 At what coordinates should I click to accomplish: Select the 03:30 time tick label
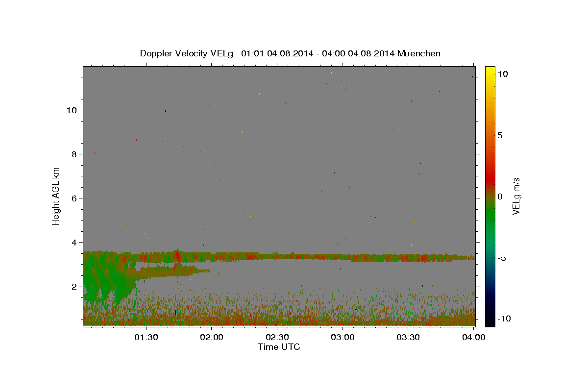pyautogui.click(x=408, y=337)
